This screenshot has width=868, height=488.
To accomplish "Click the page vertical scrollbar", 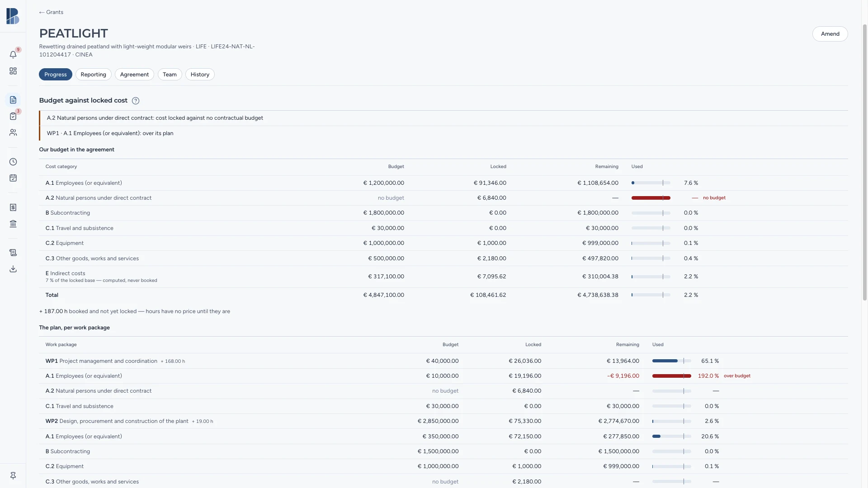I will click(x=865, y=163).
